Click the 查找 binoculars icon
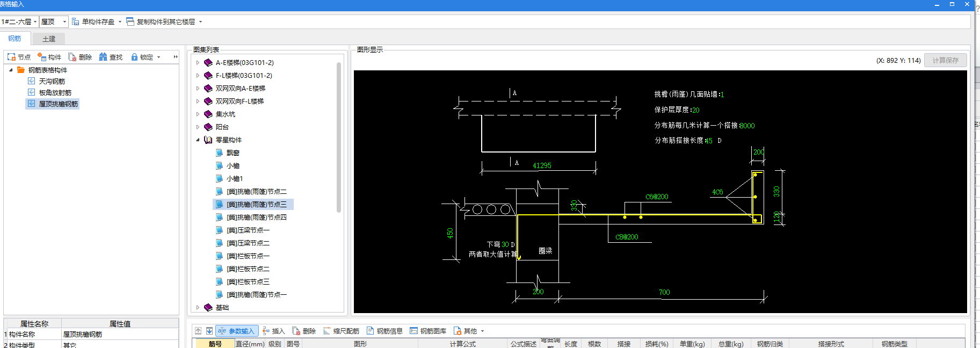Viewport: 980px width, 348px height. [x=103, y=57]
